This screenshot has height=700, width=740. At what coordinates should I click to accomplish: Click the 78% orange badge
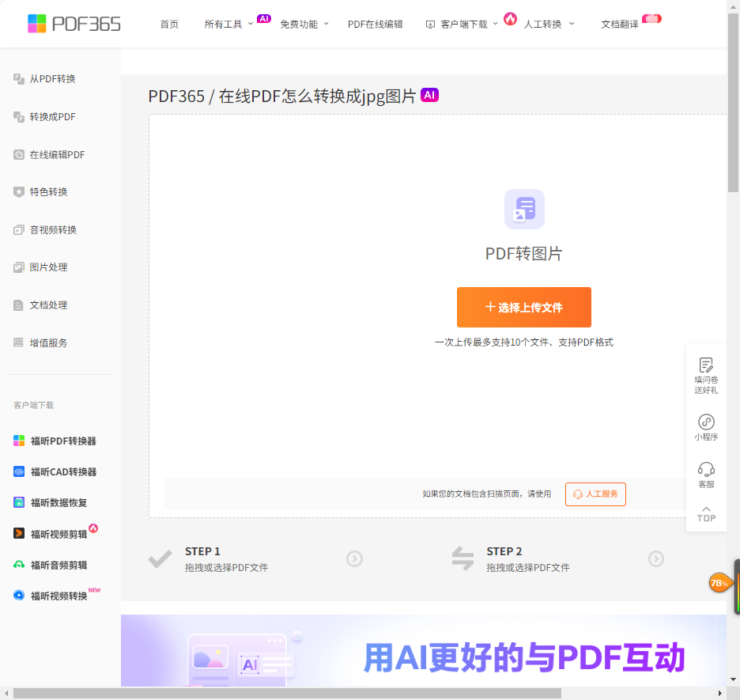click(x=719, y=583)
